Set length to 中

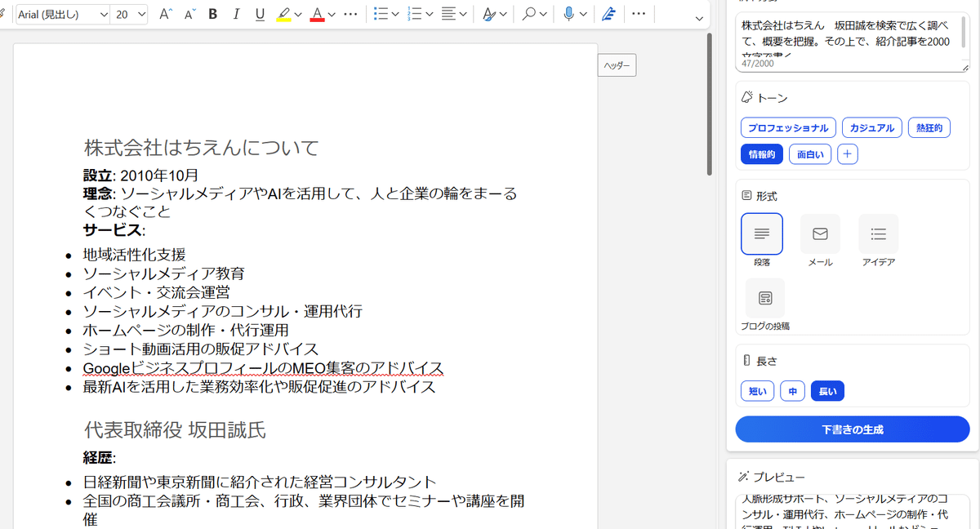pos(792,392)
